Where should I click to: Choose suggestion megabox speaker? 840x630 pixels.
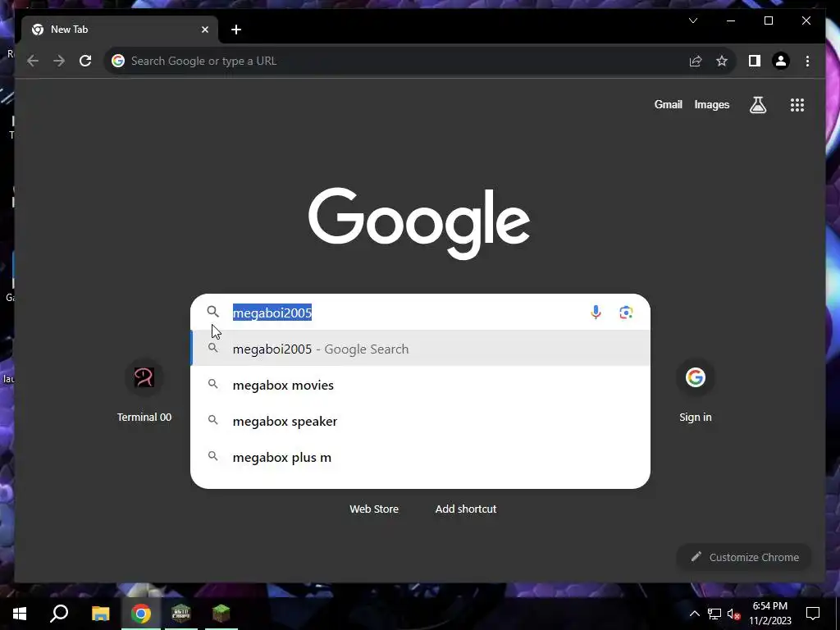tap(421, 421)
